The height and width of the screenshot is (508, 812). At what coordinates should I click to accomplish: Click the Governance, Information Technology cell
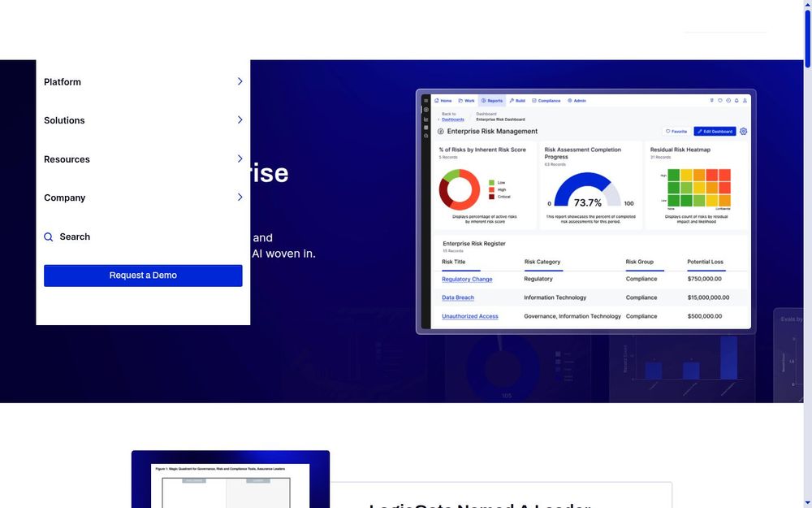coord(572,316)
